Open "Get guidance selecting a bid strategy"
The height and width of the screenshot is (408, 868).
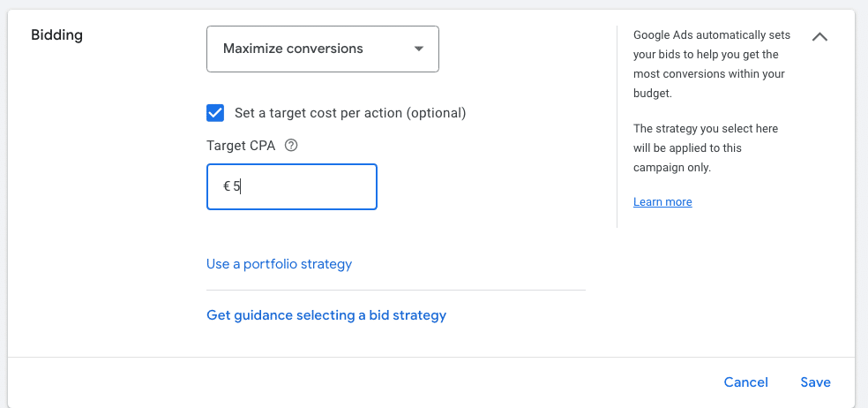(326, 314)
